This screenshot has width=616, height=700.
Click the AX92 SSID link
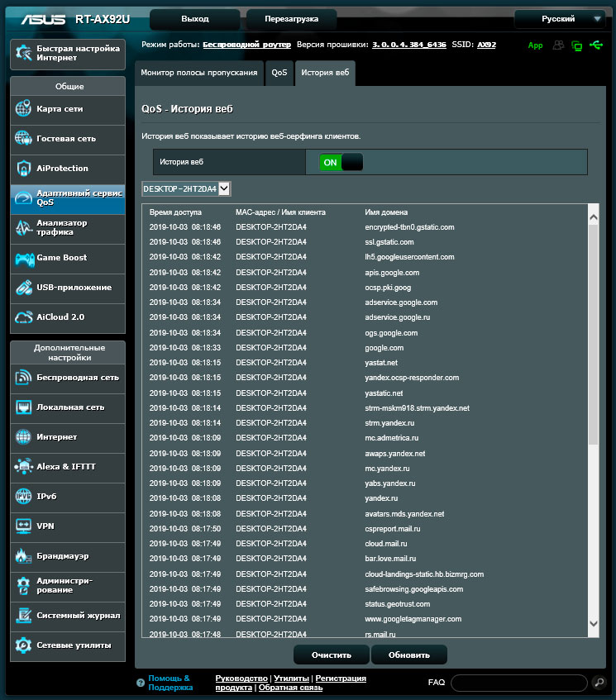pyautogui.click(x=486, y=45)
